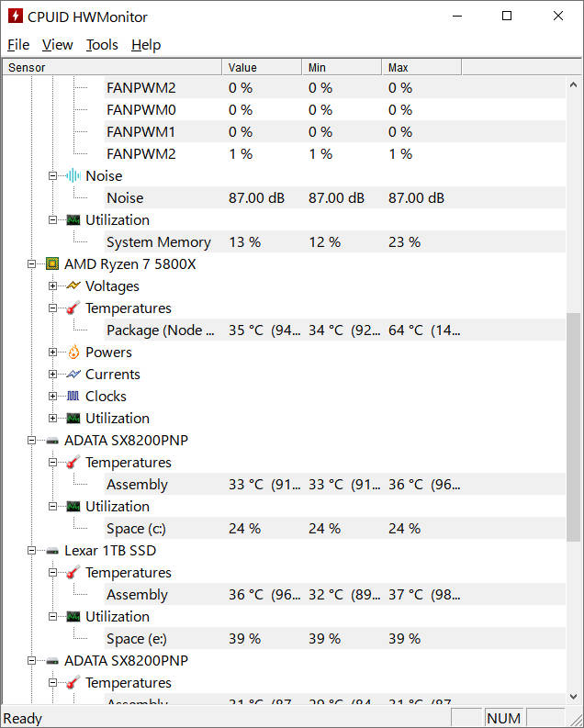Collapse the Lexar 1TB SSD node
Image resolution: width=584 pixels, height=728 pixels.
[x=31, y=551]
